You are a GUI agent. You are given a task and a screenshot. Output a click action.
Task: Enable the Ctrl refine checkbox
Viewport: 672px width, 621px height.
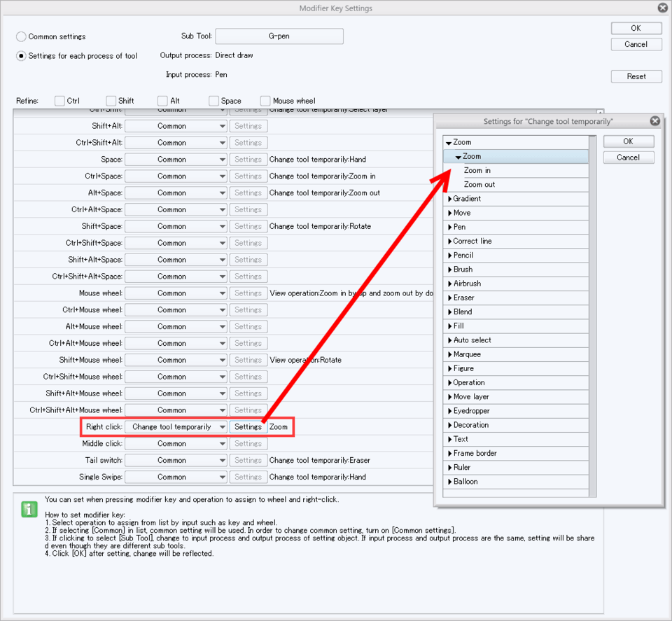[59, 101]
